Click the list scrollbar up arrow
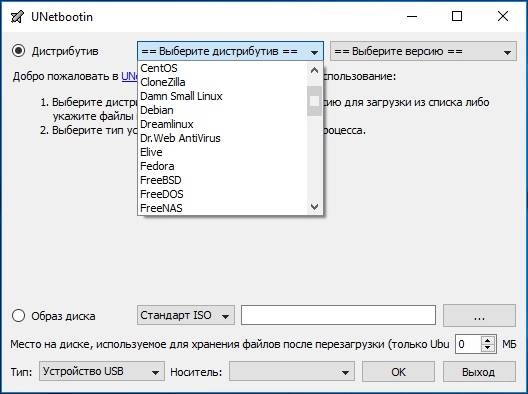 [315, 70]
